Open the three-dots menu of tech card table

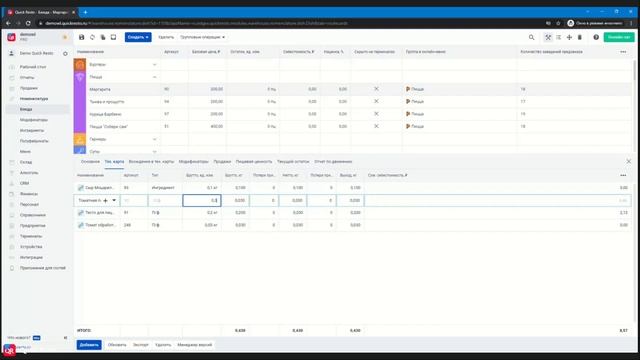click(x=623, y=175)
